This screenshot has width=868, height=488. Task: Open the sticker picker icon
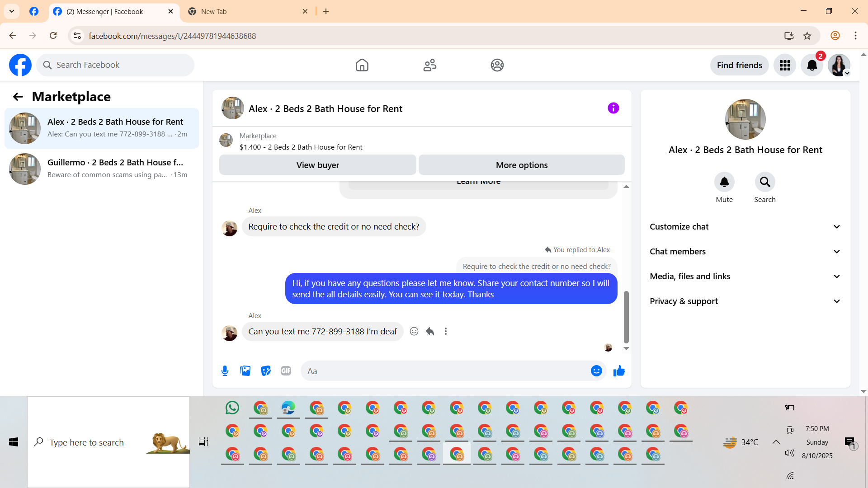[266, 371]
